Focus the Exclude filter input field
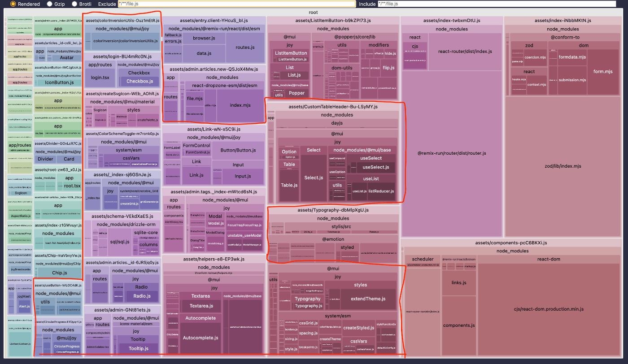This screenshot has width=628, height=364. click(236, 4)
